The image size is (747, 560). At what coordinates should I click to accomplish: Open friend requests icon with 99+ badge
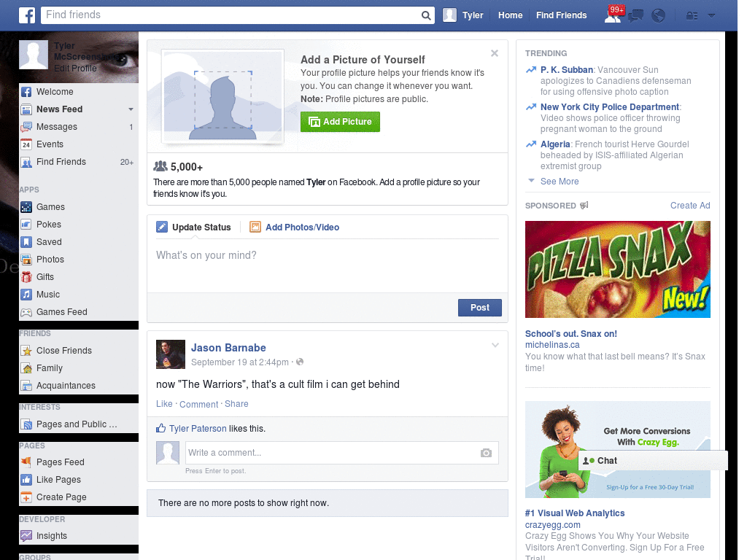[x=613, y=15]
